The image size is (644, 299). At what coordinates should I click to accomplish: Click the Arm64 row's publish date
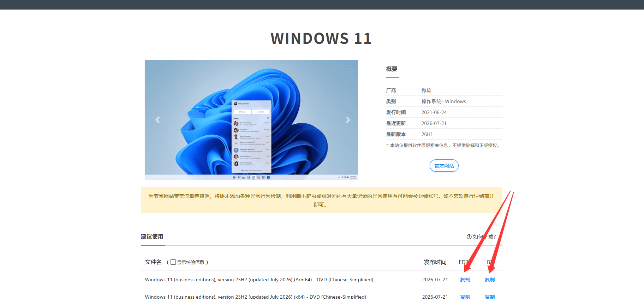[x=435, y=280]
